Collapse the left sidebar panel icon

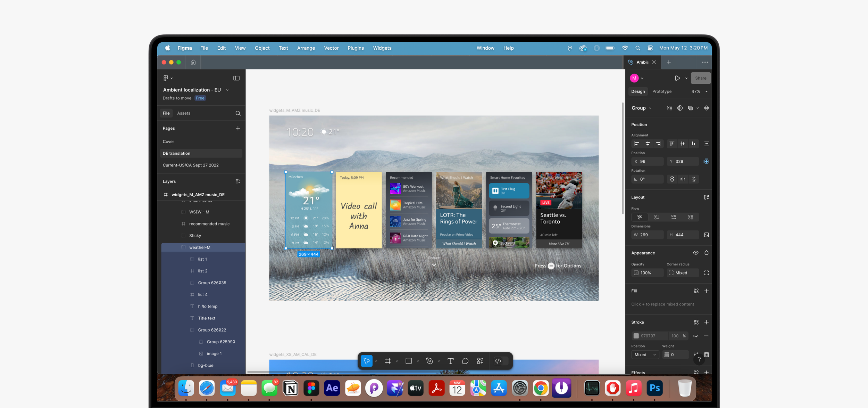(x=236, y=78)
